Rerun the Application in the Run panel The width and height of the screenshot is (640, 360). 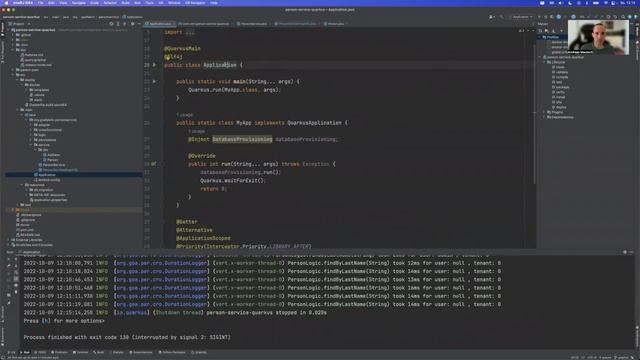[x=9, y=259]
